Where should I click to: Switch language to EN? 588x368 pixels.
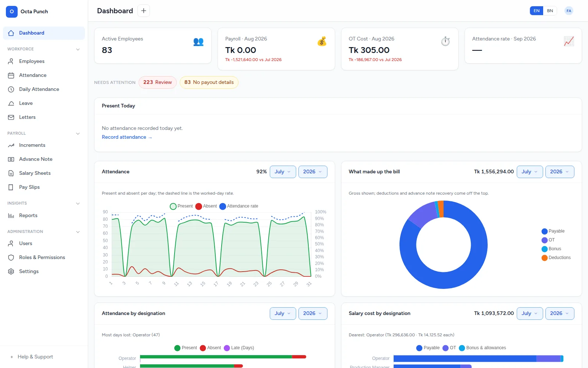point(537,11)
